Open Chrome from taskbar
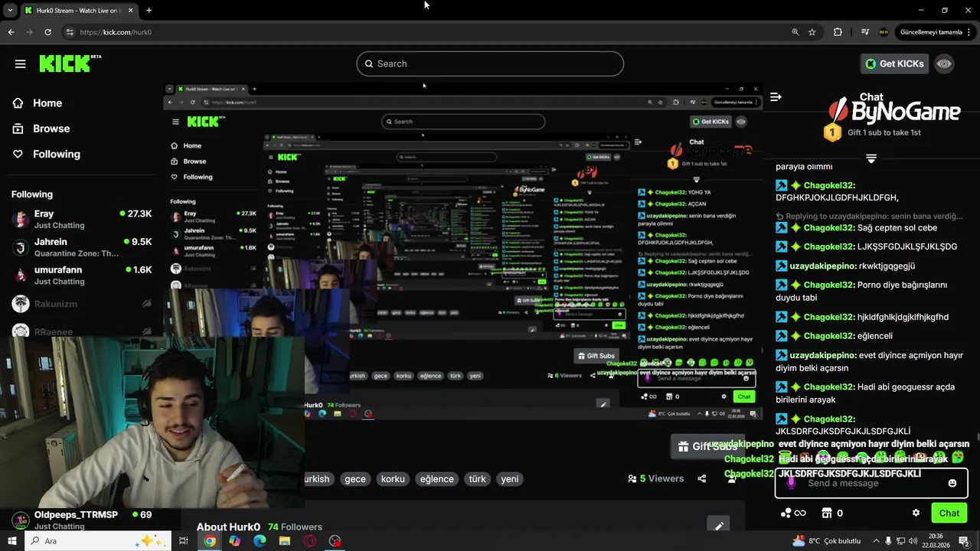980x551 pixels. click(209, 541)
